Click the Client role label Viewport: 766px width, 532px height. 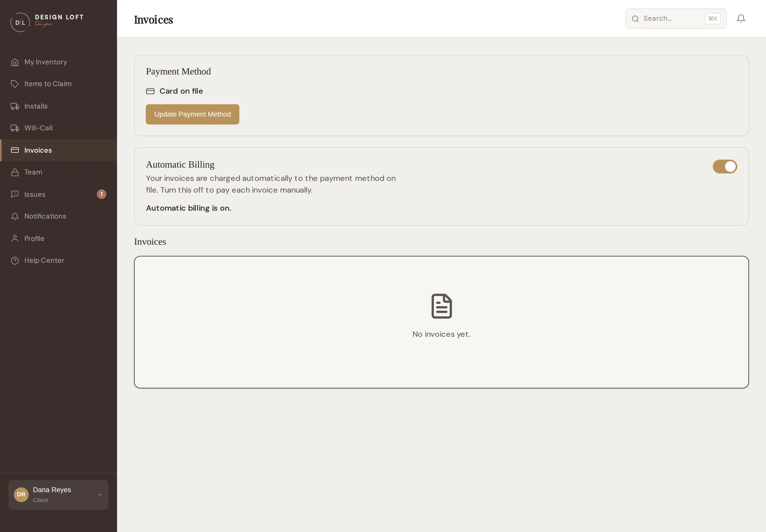(x=40, y=500)
